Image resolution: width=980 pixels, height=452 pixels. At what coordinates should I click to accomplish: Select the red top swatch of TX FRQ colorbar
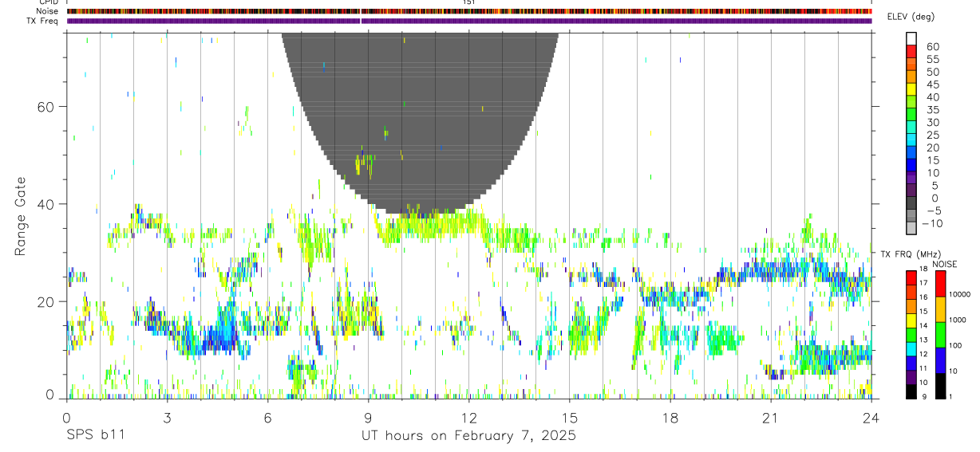coord(911,277)
